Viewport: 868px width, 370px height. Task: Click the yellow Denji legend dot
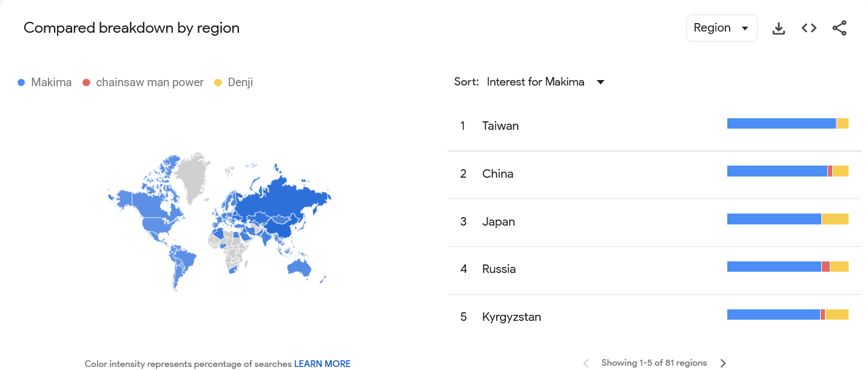click(x=218, y=82)
